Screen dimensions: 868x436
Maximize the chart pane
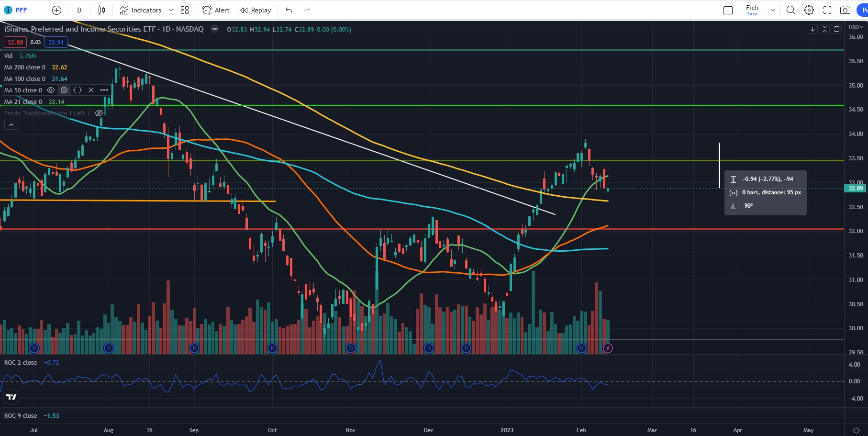(x=836, y=29)
